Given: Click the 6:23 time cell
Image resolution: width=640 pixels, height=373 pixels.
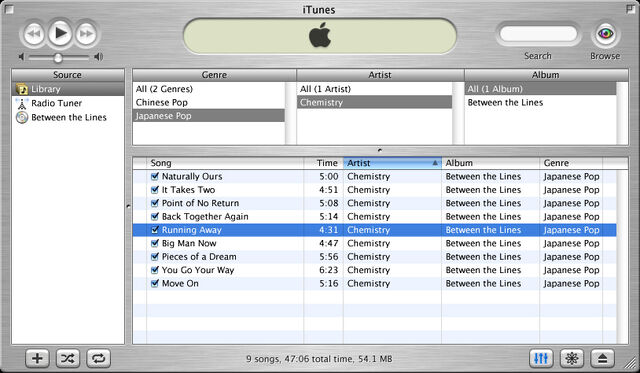Looking at the screenshot, I should click(x=329, y=270).
